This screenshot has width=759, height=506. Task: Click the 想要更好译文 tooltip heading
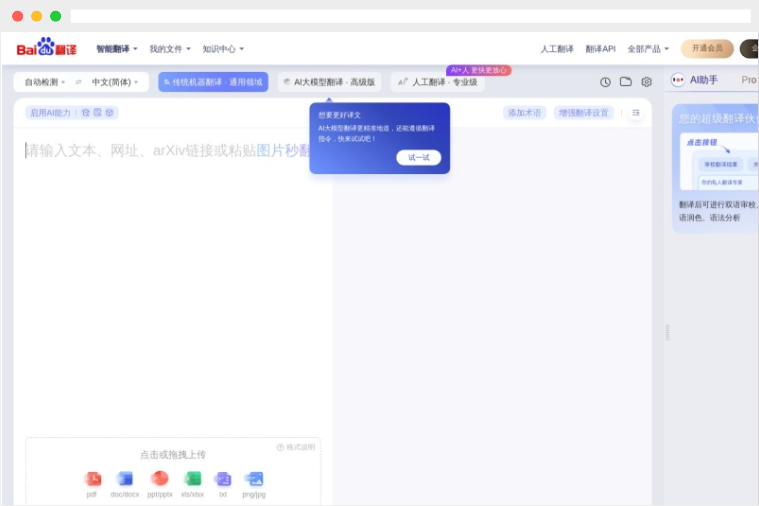coord(339,115)
